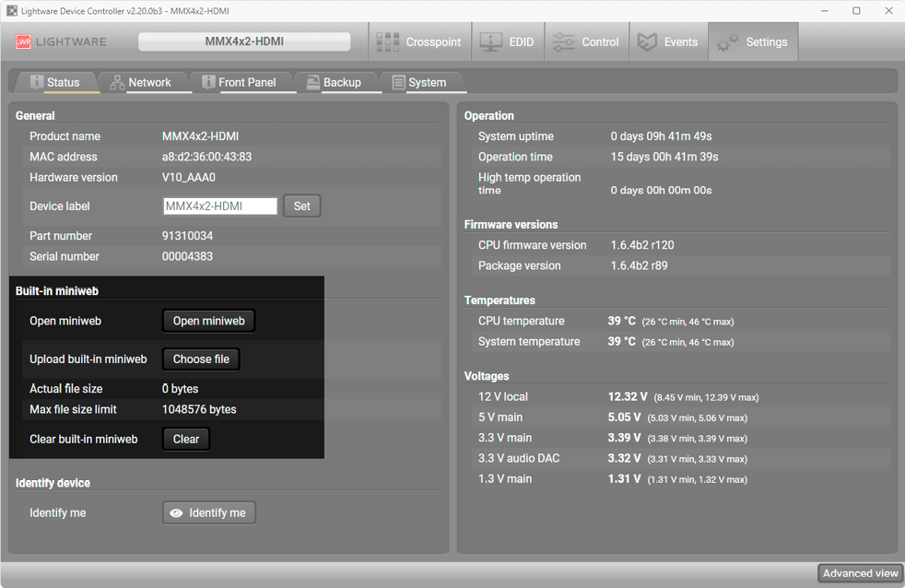
Task: Open the Crosspoint section icon
Action: (390, 41)
